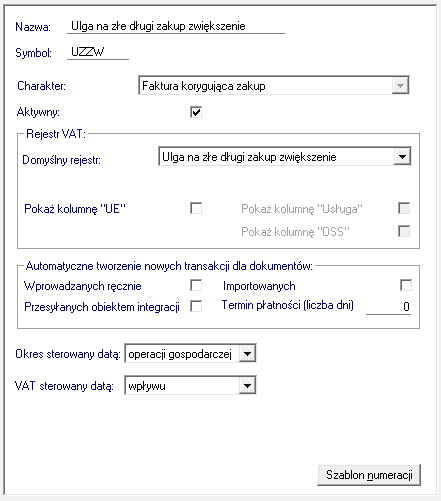Toggle the Przesyłanych obiektem integracji checkbox
Viewport: 441px width, 501px height.
[x=196, y=306]
